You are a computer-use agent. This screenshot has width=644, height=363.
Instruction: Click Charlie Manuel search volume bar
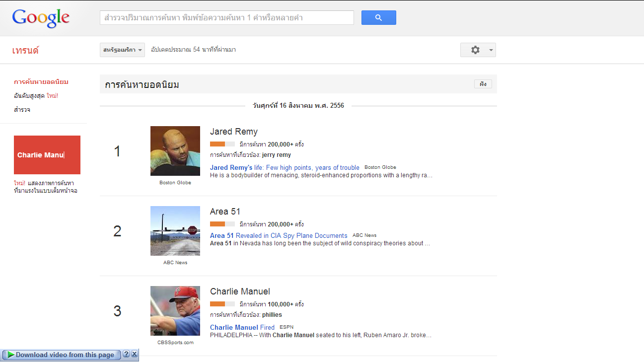pyautogui.click(x=222, y=304)
